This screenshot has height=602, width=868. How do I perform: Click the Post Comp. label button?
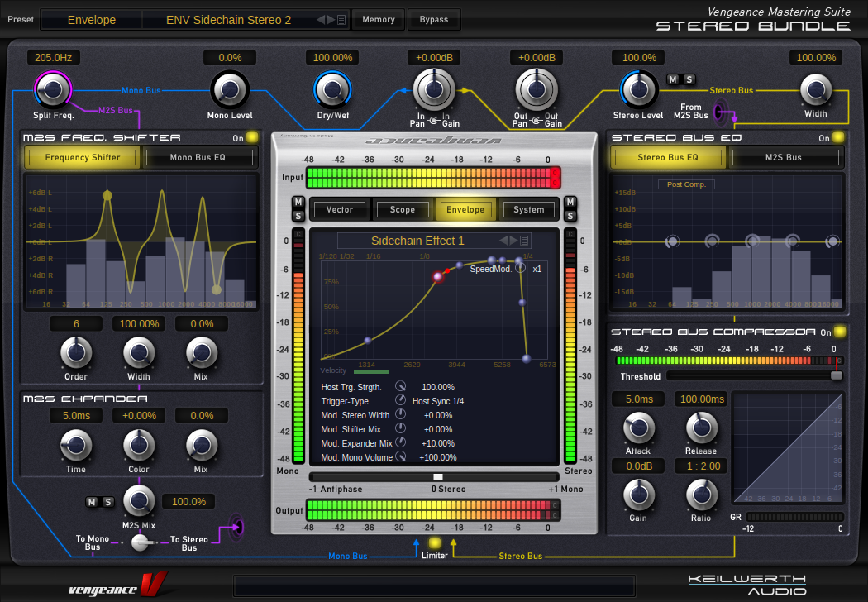click(x=686, y=184)
